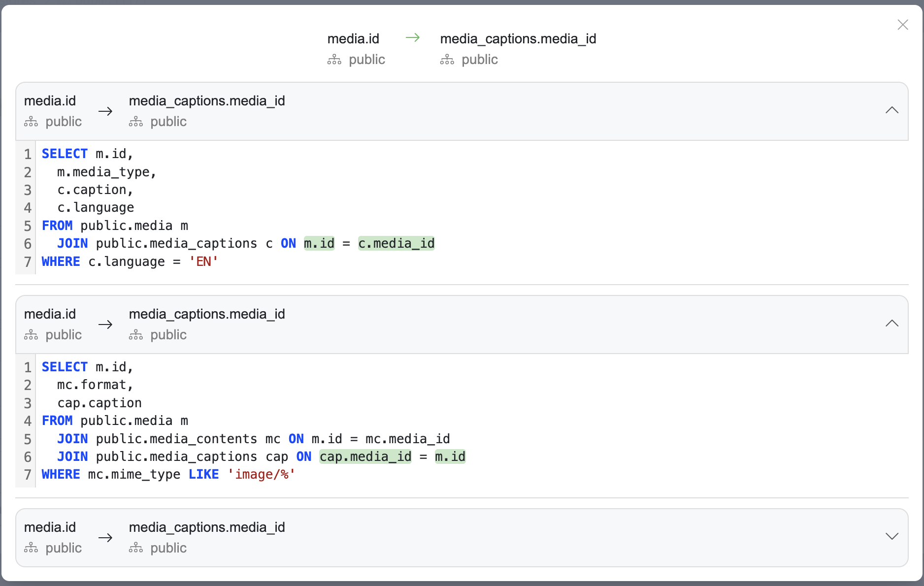
Task: Click the WHERE keyword in the second query
Action: click(x=61, y=474)
